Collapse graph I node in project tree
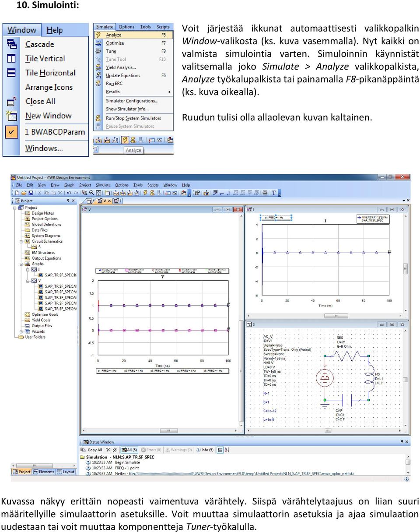Viewport: 420px width, 532px height. pyautogui.click(x=28, y=270)
